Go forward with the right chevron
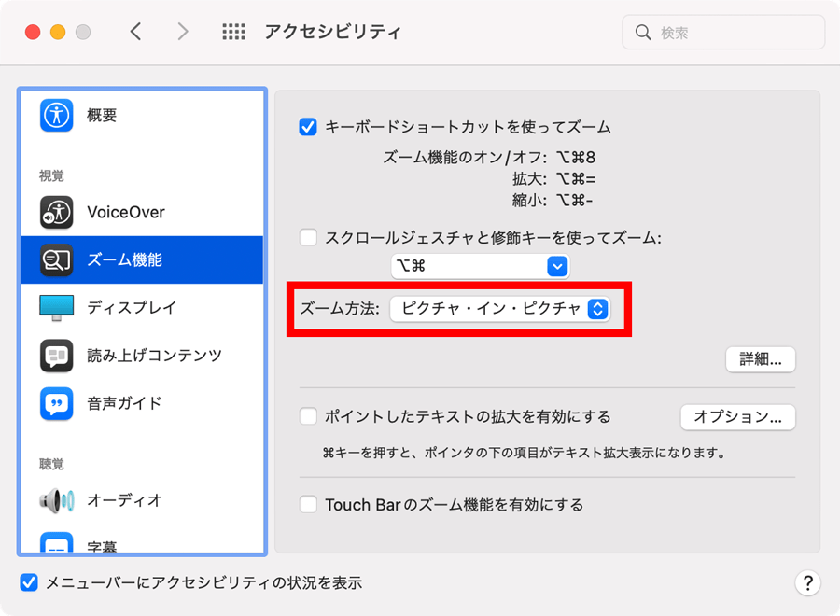The height and width of the screenshot is (616, 840). coord(183,32)
